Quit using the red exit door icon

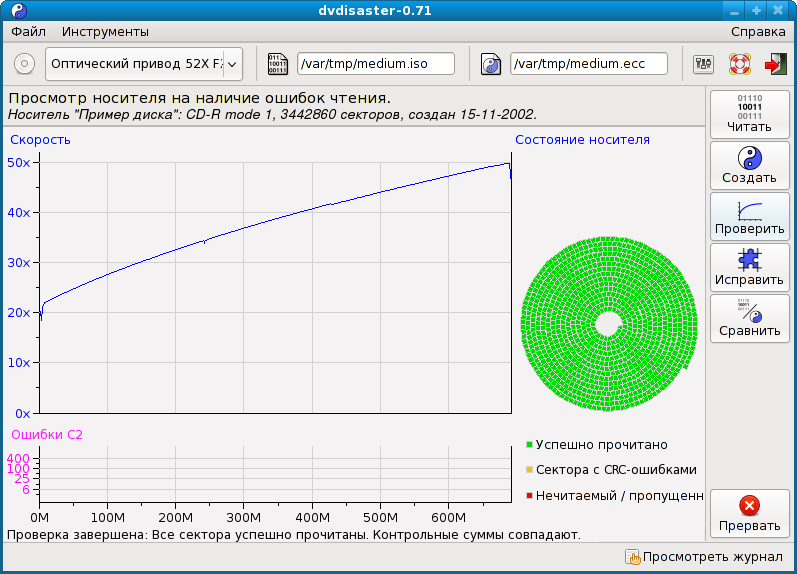tap(776, 64)
